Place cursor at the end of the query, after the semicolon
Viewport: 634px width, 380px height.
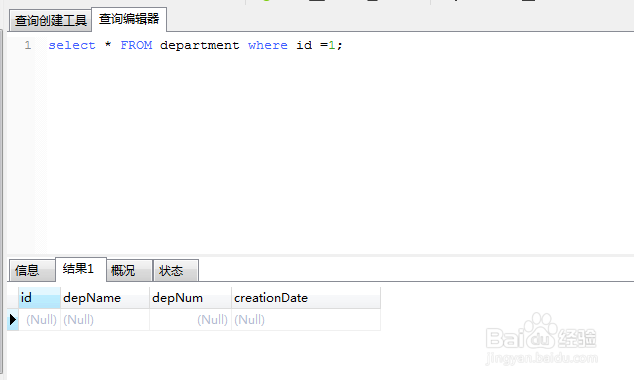(344, 45)
